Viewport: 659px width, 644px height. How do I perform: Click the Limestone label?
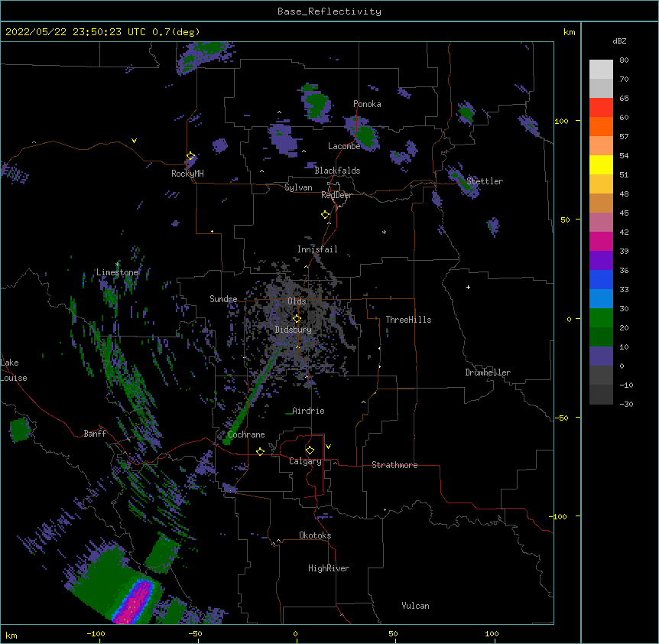click(x=117, y=272)
